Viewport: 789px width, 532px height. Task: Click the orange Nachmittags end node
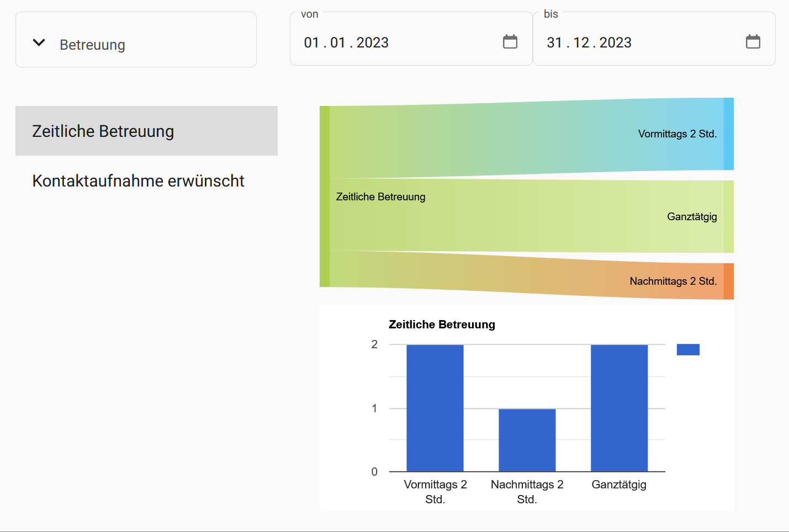[x=728, y=281]
